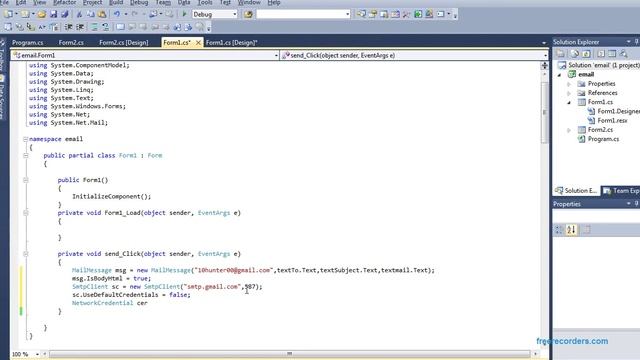Uncomment the selected lines icon
This screenshot has height=360, width=640.
tap(105, 27)
